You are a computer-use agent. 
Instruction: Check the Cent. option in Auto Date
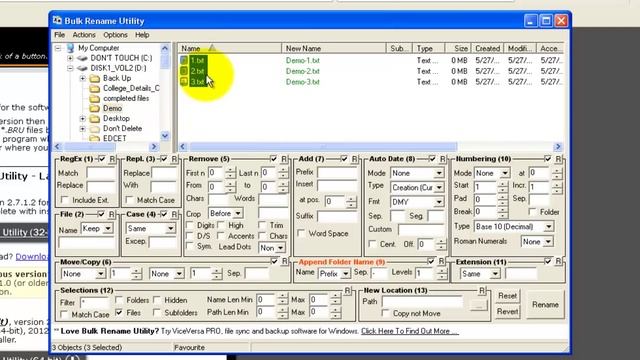pos(372,244)
